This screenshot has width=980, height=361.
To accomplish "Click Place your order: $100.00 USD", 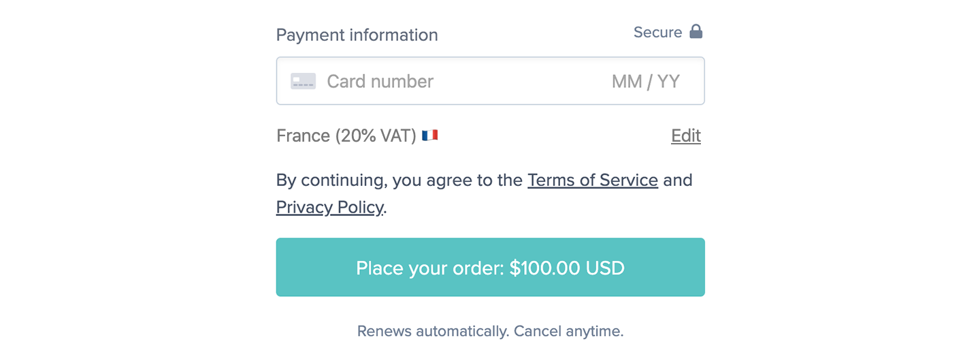I will click(490, 267).
